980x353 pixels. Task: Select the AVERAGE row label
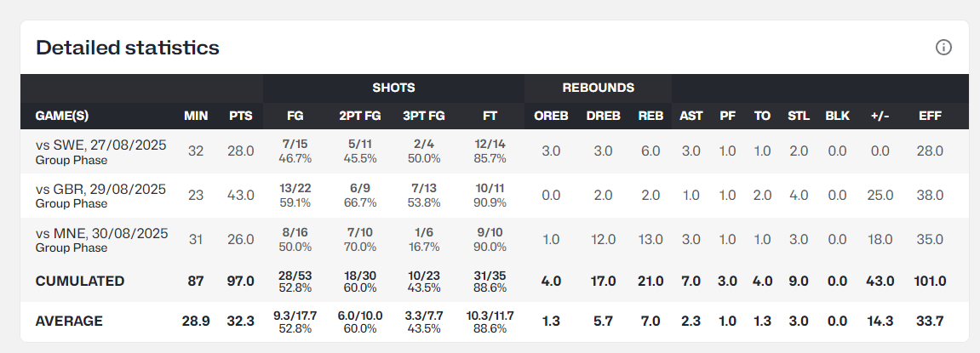pyautogui.click(x=69, y=321)
